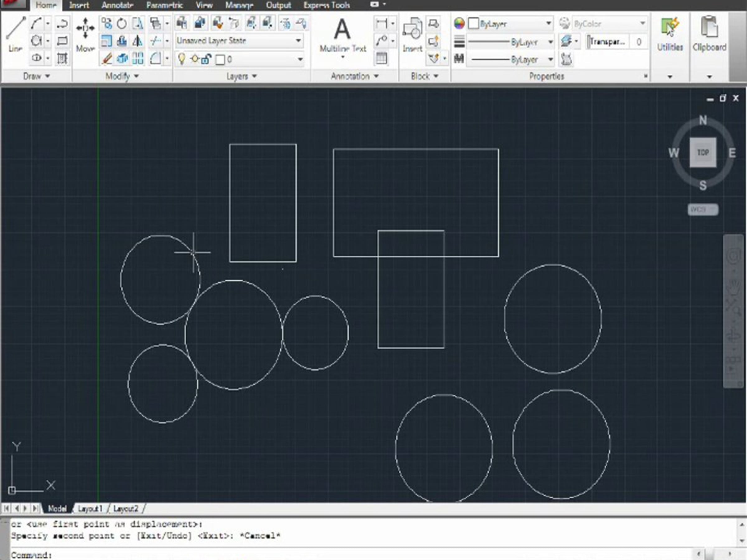Activate the Rectangle draw tool
The height and width of the screenshot is (560, 747).
coord(62,41)
